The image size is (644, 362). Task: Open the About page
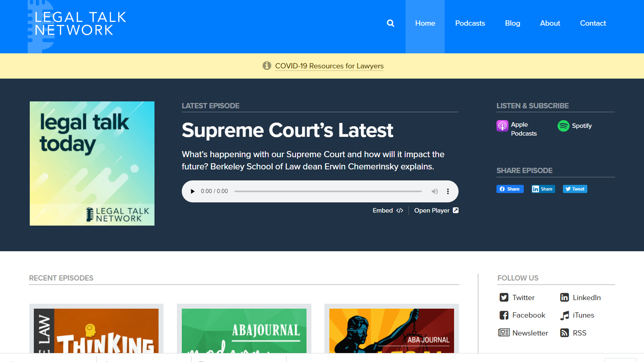550,23
